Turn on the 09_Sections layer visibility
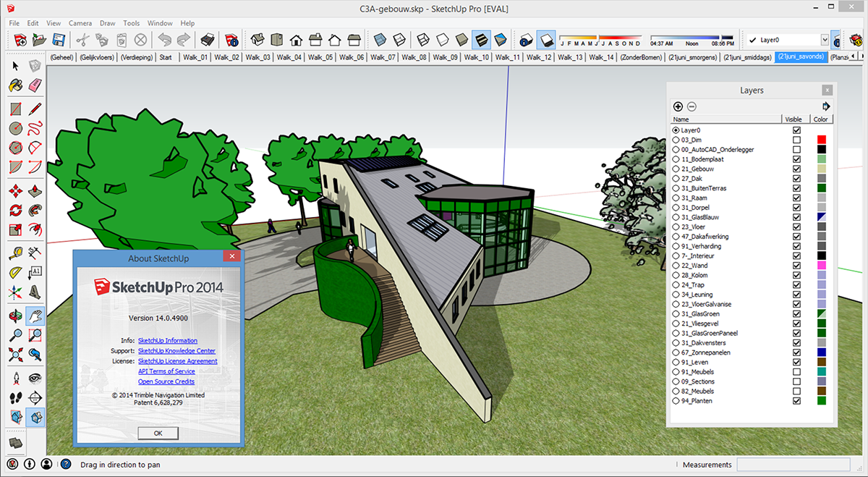868x477 pixels. [796, 381]
